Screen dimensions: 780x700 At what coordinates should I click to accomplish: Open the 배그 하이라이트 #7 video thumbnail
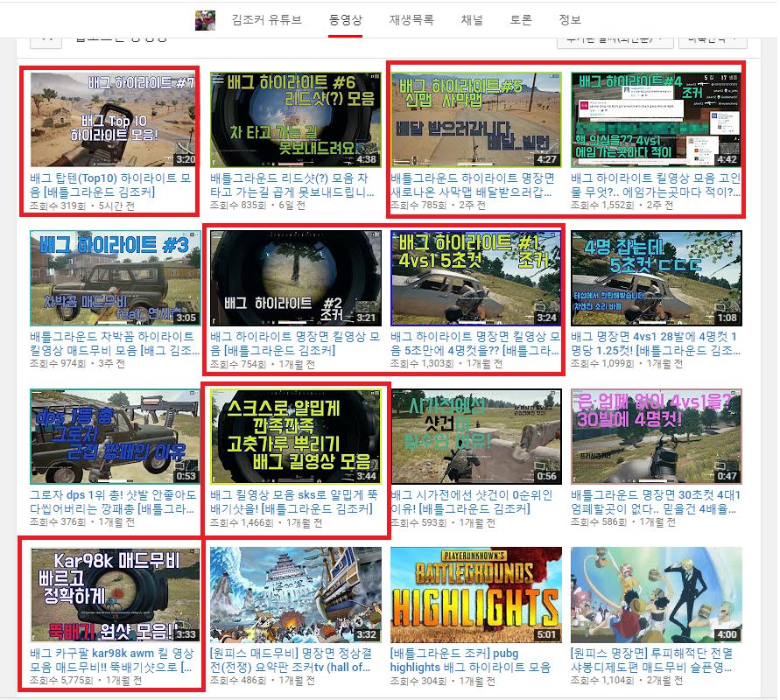pos(113,119)
